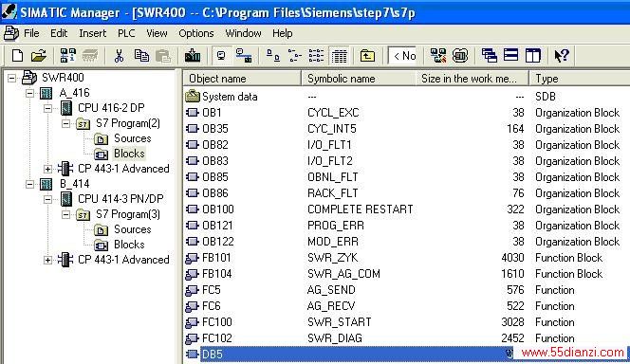The height and width of the screenshot is (364, 630).
Task: Open the File menu
Action: pos(31,33)
